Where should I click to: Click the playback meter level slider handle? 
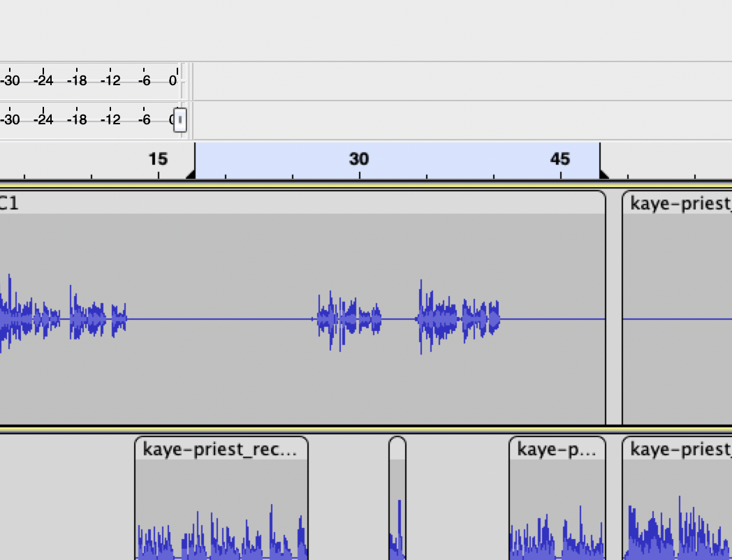point(180,120)
